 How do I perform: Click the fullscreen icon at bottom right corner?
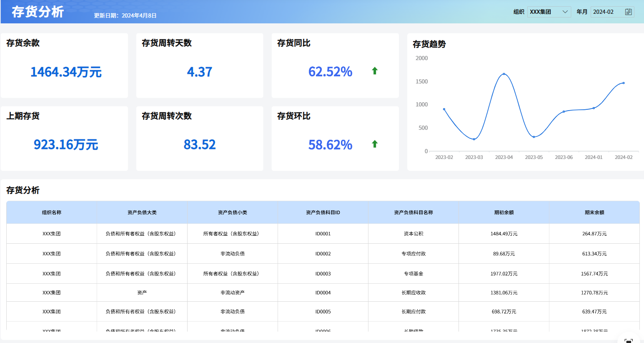pos(628,340)
